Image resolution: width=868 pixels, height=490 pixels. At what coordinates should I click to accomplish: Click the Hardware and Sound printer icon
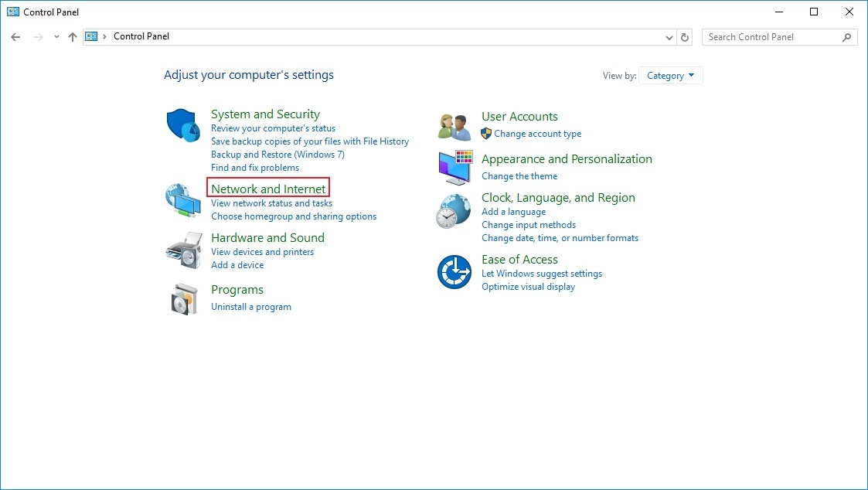pyautogui.click(x=183, y=249)
